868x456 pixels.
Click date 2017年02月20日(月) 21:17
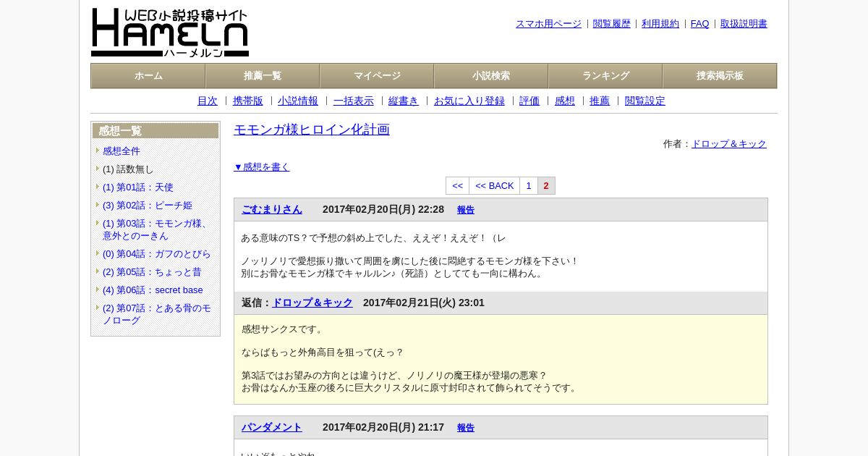click(x=383, y=427)
